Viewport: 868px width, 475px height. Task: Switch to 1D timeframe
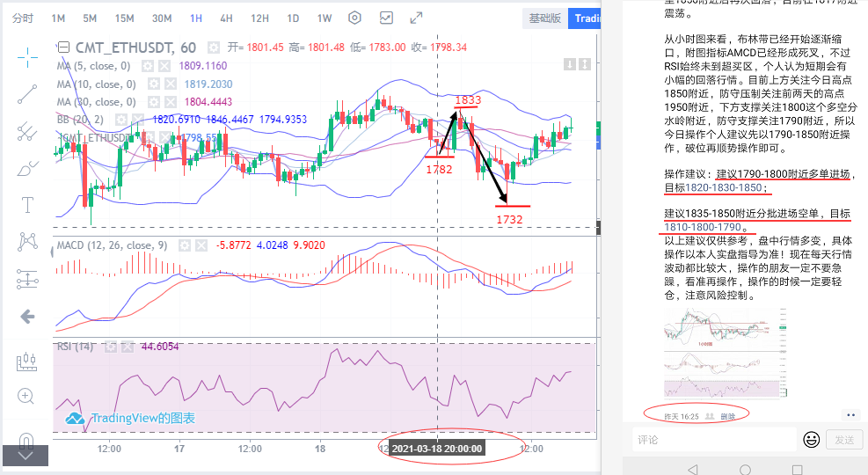pos(293,18)
